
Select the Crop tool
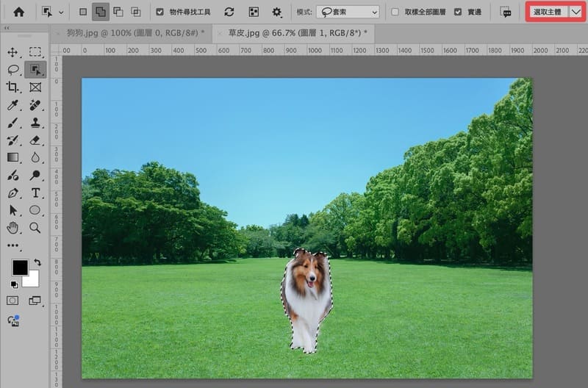click(12, 87)
